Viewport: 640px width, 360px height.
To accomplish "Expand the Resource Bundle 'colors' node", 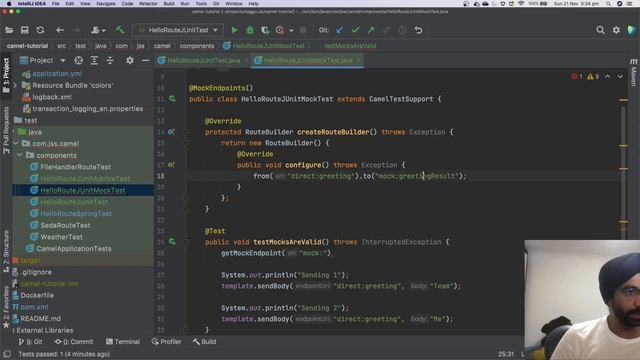I will [x=16, y=85].
